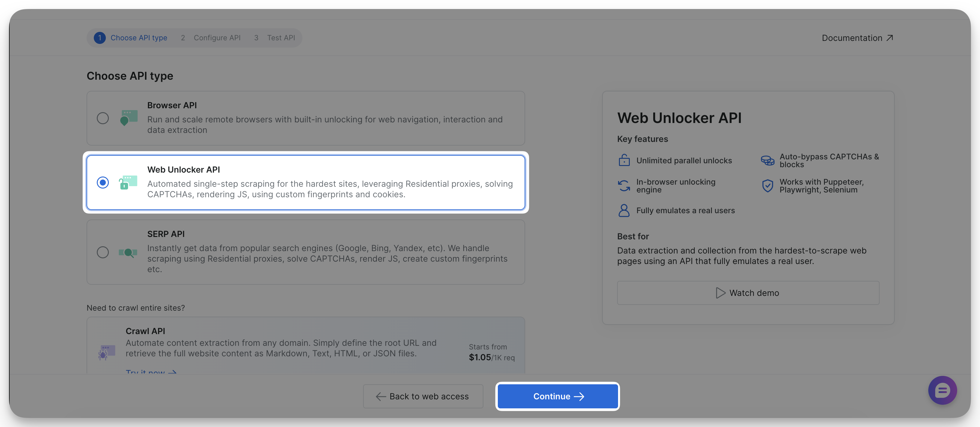Click the SERP API search icon
This screenshot has height=427, width=980.
click(x=129, y=252)
